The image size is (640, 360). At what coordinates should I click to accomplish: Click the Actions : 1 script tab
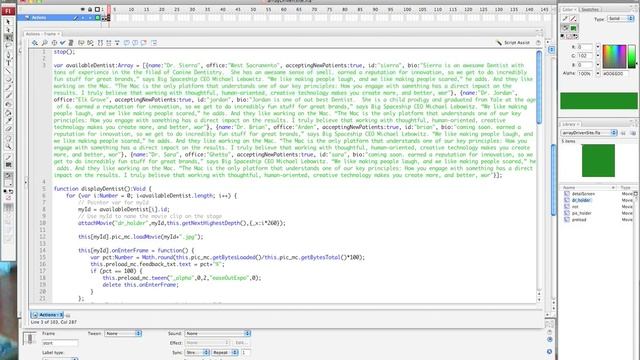point(47,315)
